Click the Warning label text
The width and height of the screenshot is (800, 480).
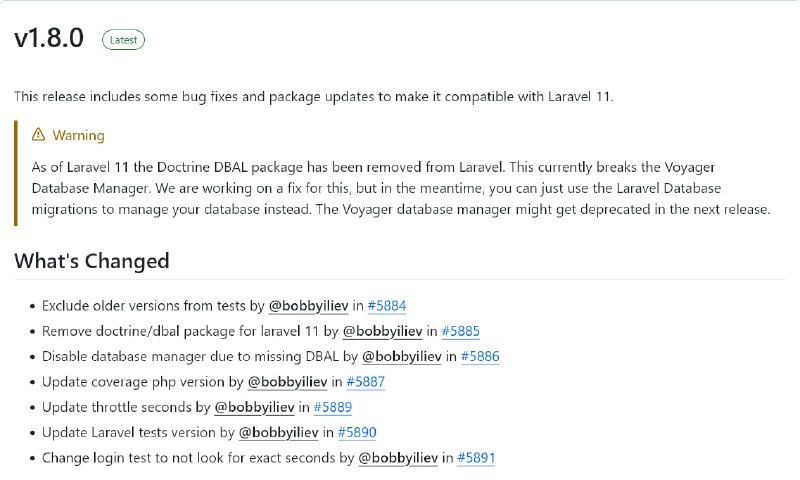pos(79,135)
